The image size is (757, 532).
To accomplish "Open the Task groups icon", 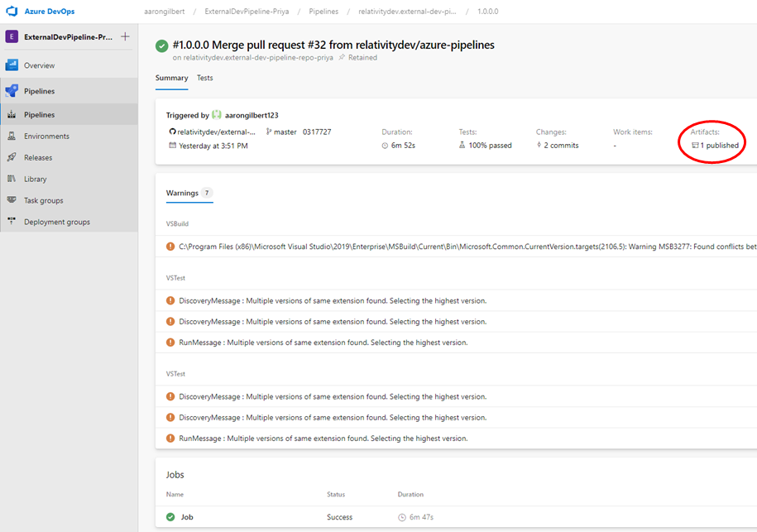I will 12,200.
